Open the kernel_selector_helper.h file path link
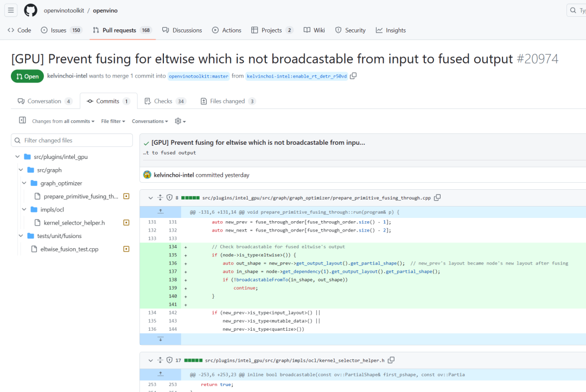 tap(295, 361)
